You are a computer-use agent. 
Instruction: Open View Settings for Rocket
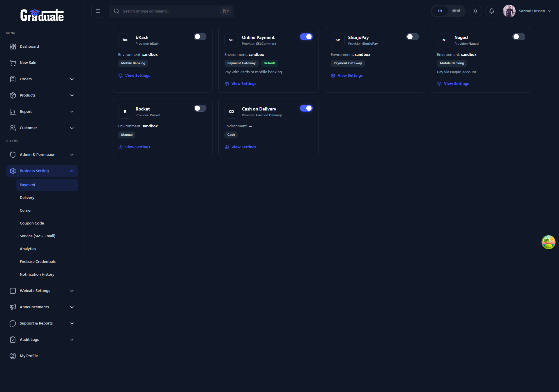pos(134,147)
